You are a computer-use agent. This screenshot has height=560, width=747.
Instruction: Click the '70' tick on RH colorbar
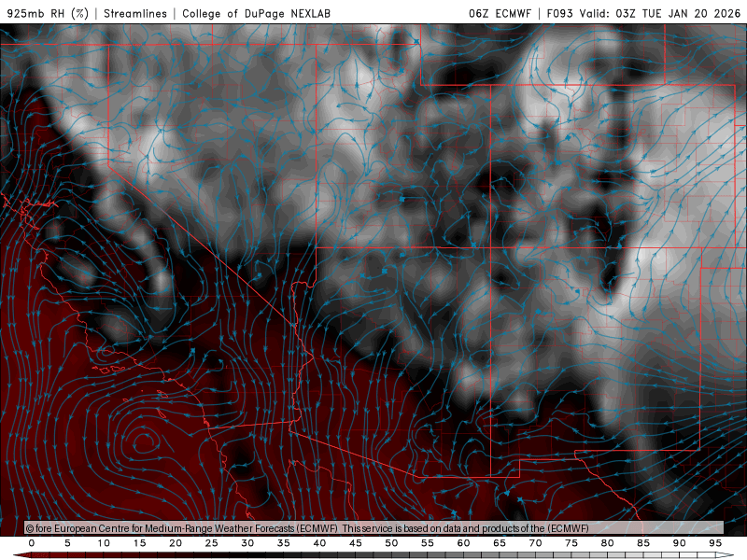[x=535, y=543]
